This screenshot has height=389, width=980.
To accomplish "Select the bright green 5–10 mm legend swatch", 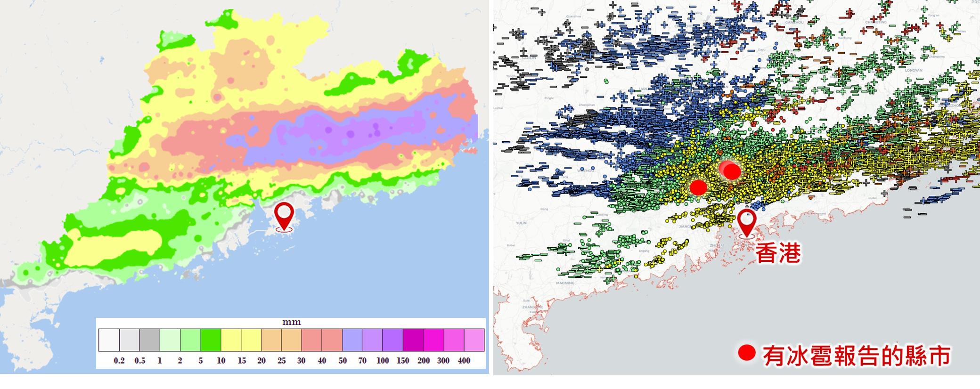I will pyautogui.click(x=211, y=340).
